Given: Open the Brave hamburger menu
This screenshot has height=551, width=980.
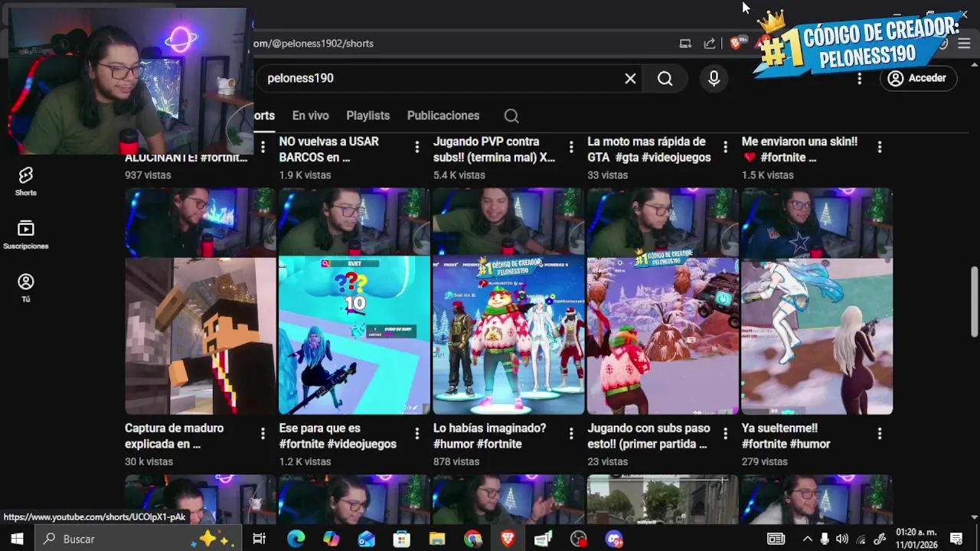Looking at the screenshot, I should [964, 44].
